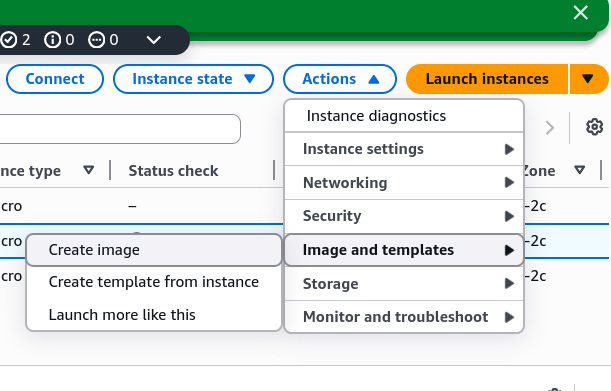Image resolution: width=611 pixels, height=391 pixels.
Task: Expand Storage submenu
Action: [x=404, y=283]
